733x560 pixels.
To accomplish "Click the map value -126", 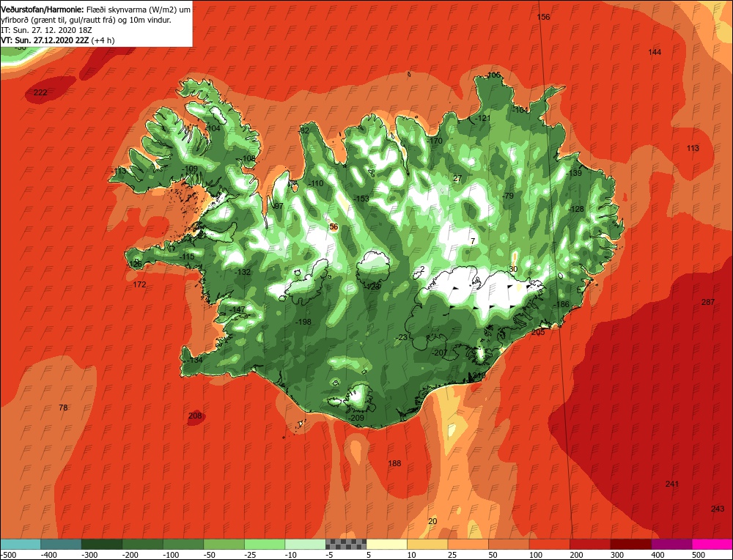I will coord(134,264).
